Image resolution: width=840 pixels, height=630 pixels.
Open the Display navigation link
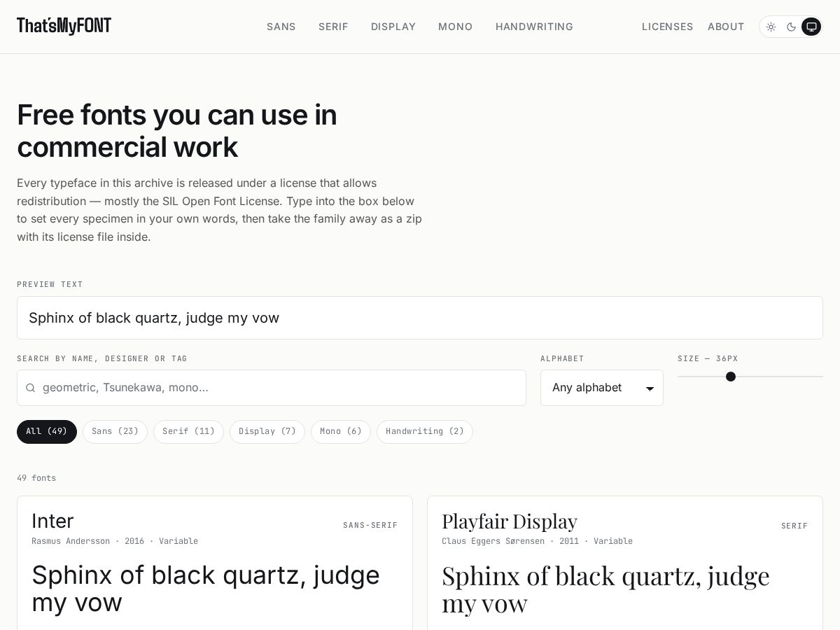(393, 27)
